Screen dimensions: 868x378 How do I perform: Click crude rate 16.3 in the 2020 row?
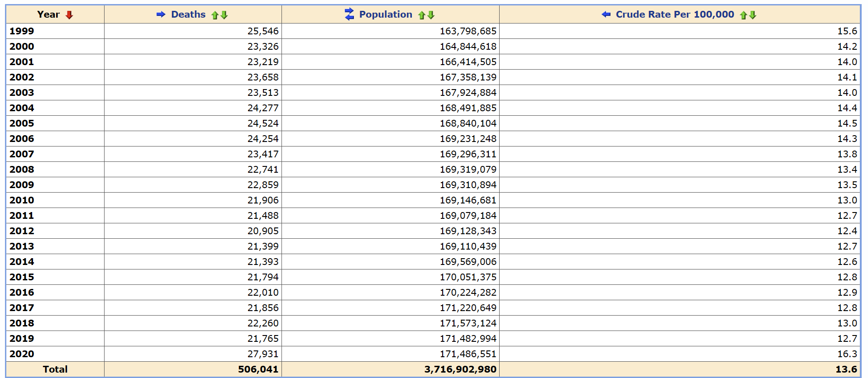pyautogui.click(x=847, y=354)
